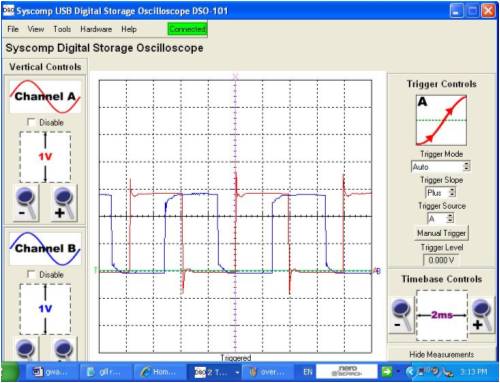Click the Channel A sine wave icon

coord(45,97)
